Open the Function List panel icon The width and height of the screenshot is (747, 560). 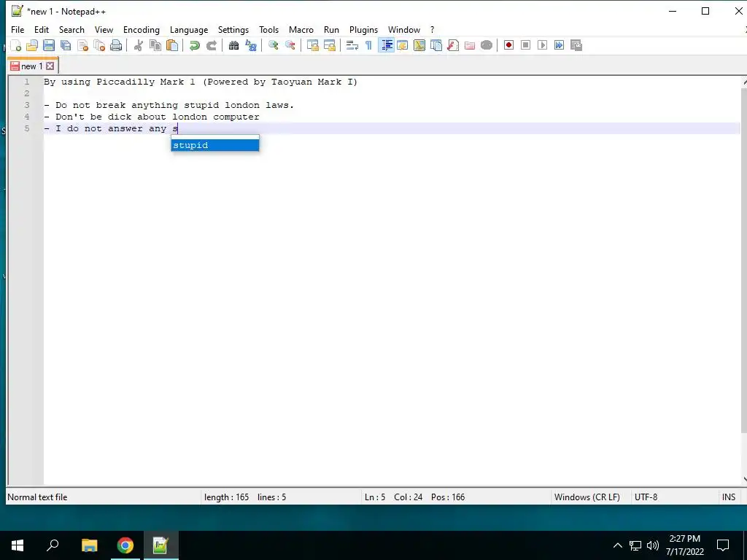click(453, 45)
